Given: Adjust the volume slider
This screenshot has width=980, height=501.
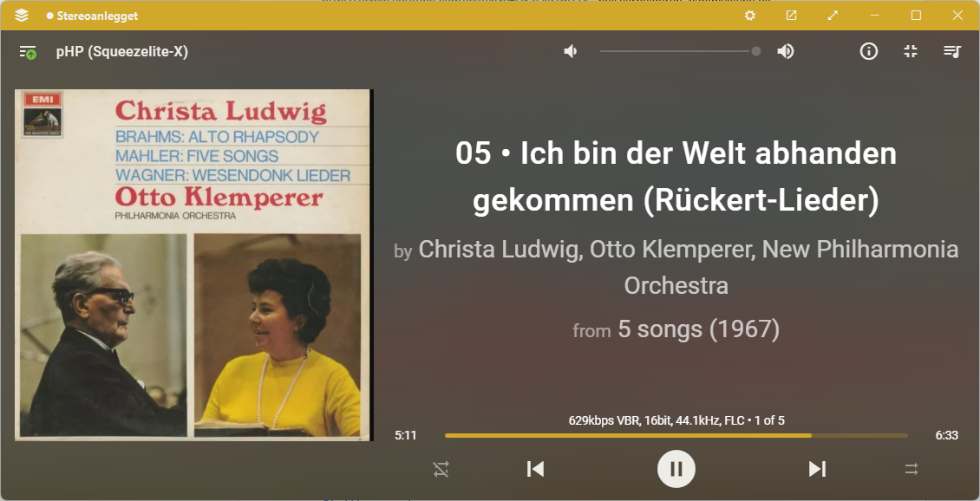Looking at the screenshot, I should 680,51.
